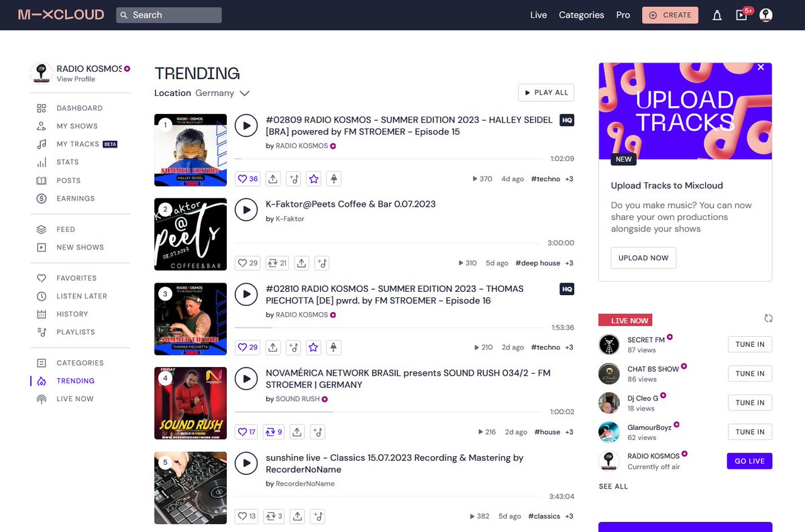
Task: Click Go Live for Radio Kosmos
Action: point(749,461)
